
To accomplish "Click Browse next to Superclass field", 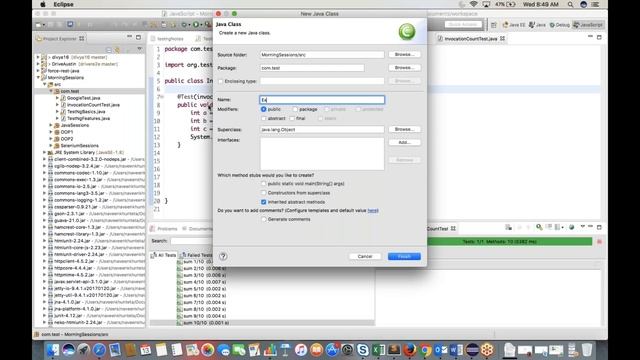I will (404, 129).
